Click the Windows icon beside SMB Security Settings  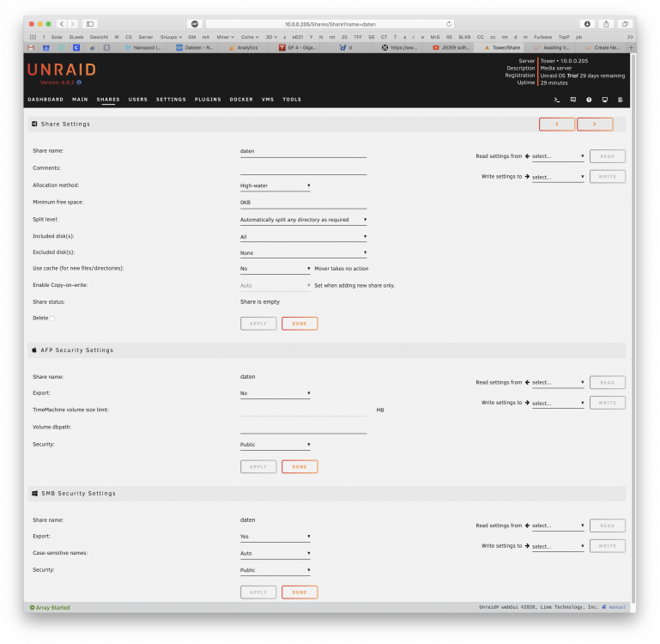34,493
